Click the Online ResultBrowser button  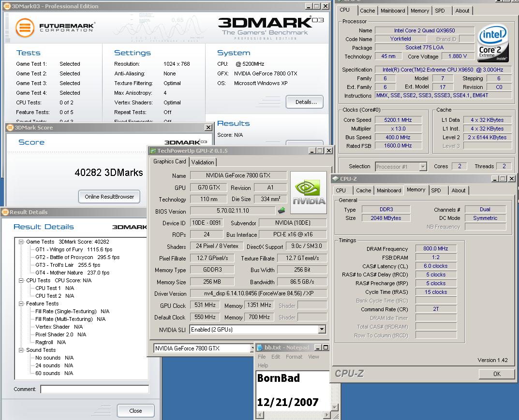click(109, 196)
